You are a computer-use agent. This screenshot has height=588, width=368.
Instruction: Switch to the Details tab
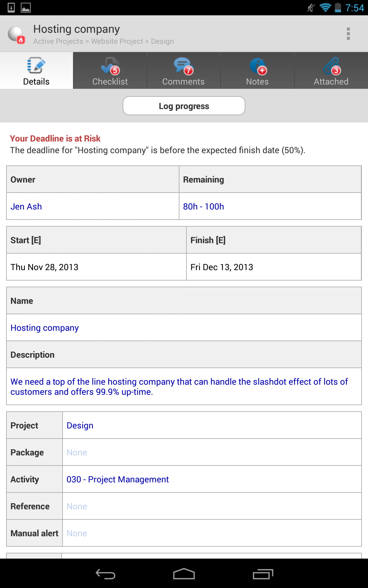36,71
